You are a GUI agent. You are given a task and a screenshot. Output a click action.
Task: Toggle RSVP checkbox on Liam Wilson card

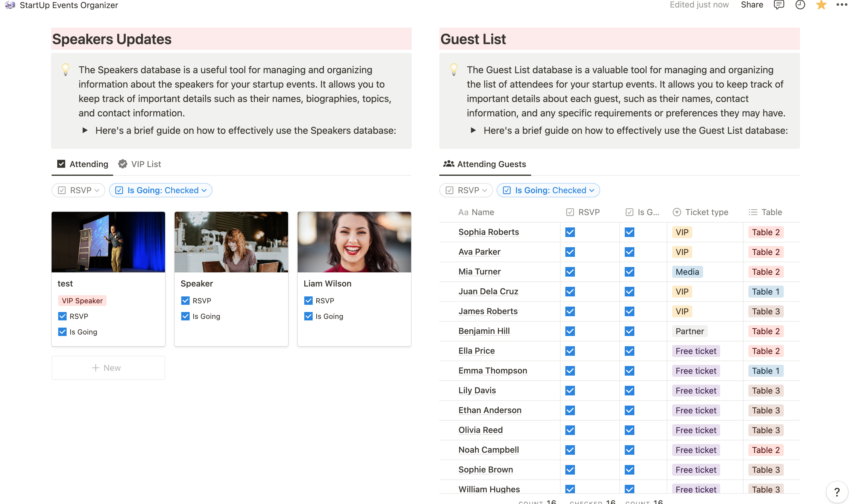(308, 301)
